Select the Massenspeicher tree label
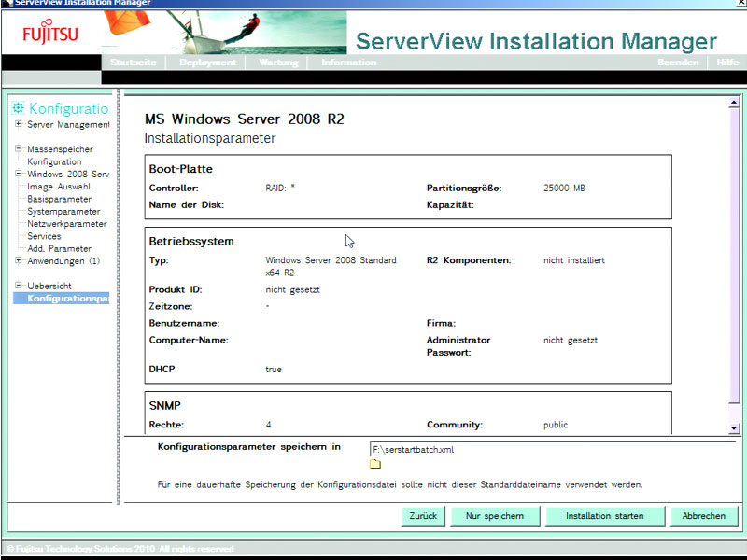 coord(60,149)
